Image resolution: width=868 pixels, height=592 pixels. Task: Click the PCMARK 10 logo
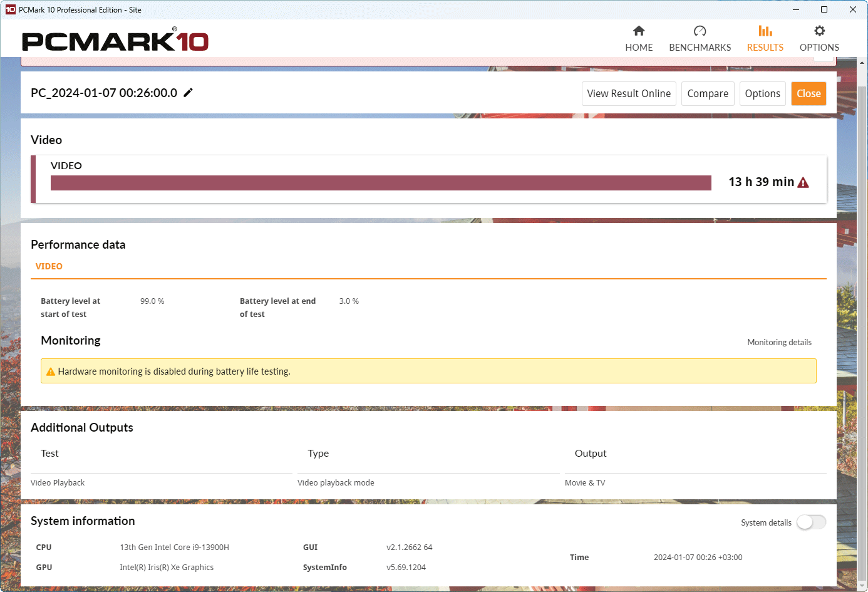click(115, 40)
